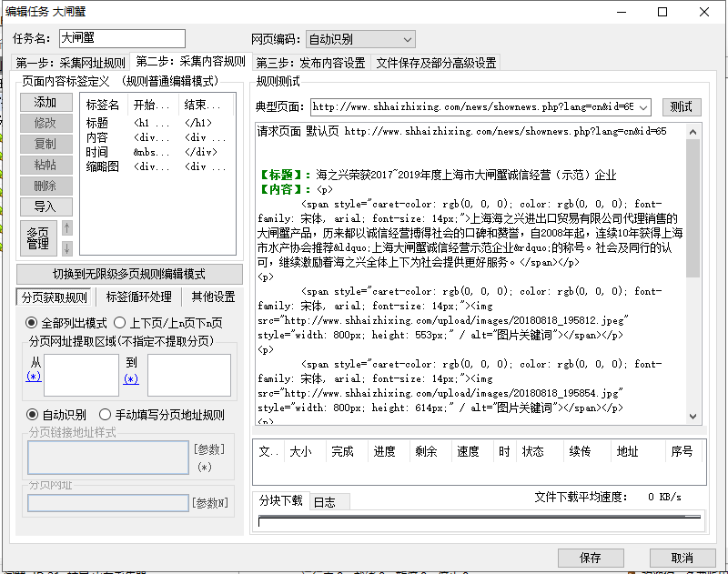
Task: Click the 从 (*) wildcard link
Action: (34, 377)
